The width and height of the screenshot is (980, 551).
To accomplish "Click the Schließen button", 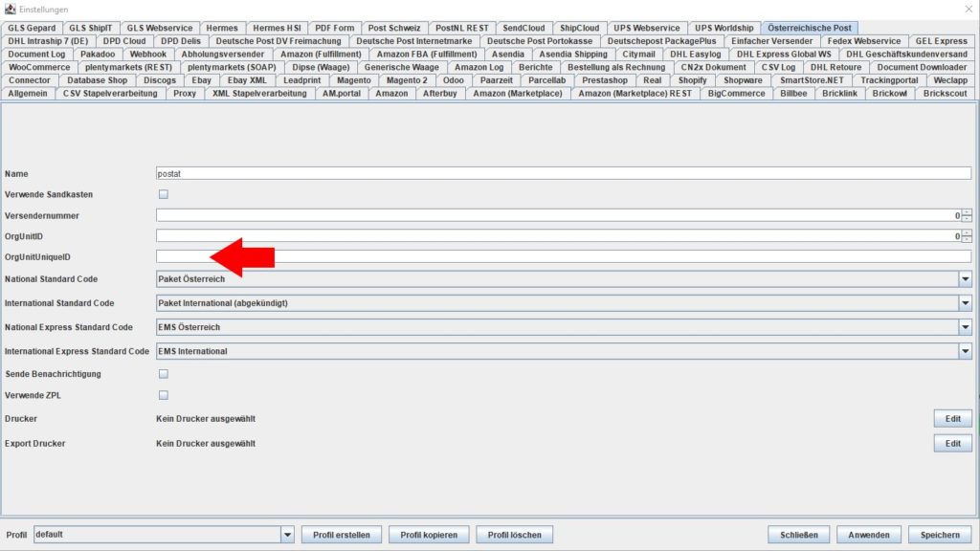I will click(x=799, y=535).
